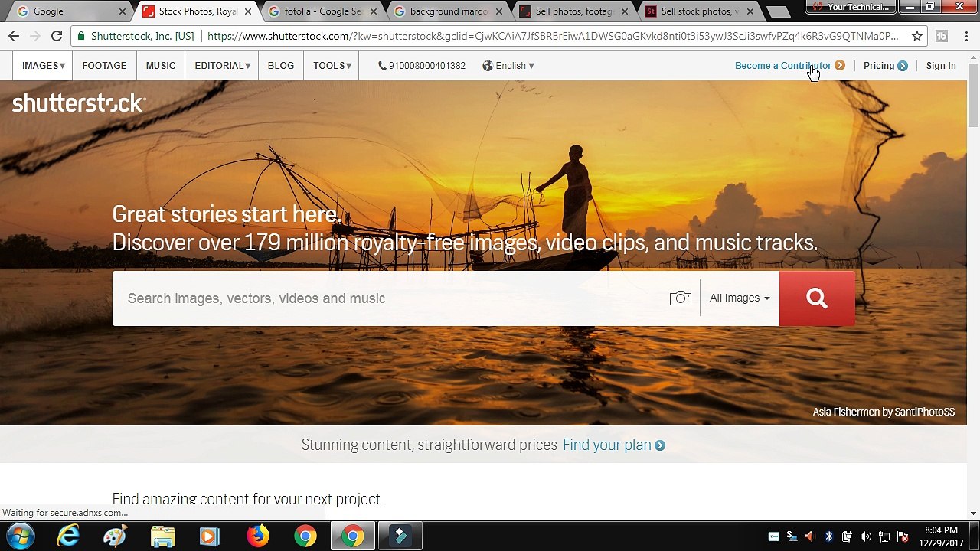Viewport: 980px width, 551px height.
Task: Click the Find your plan link
Action: point(613,445)
